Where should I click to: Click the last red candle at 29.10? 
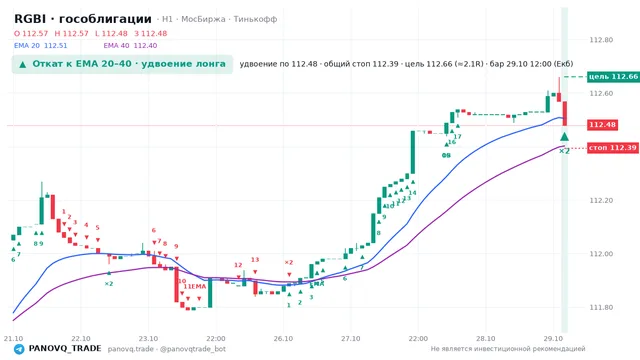pyautogui.click(x=565, y=113)
